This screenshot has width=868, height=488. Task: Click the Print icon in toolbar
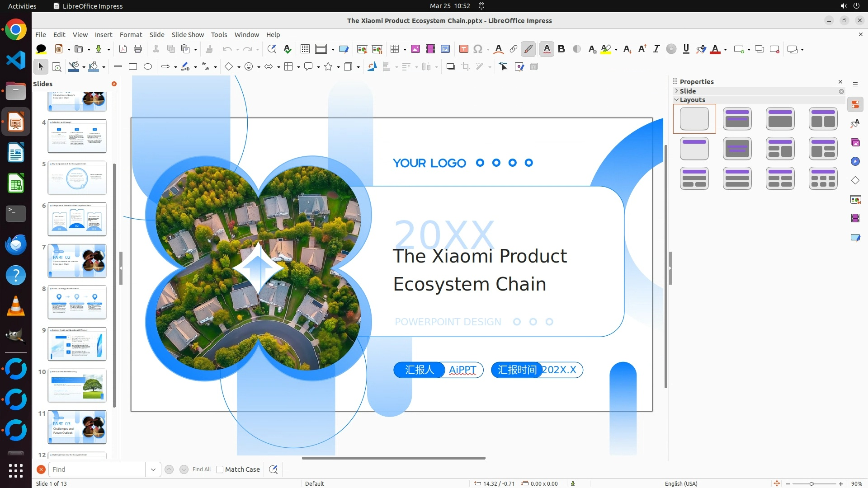click(x=138, y=49)
